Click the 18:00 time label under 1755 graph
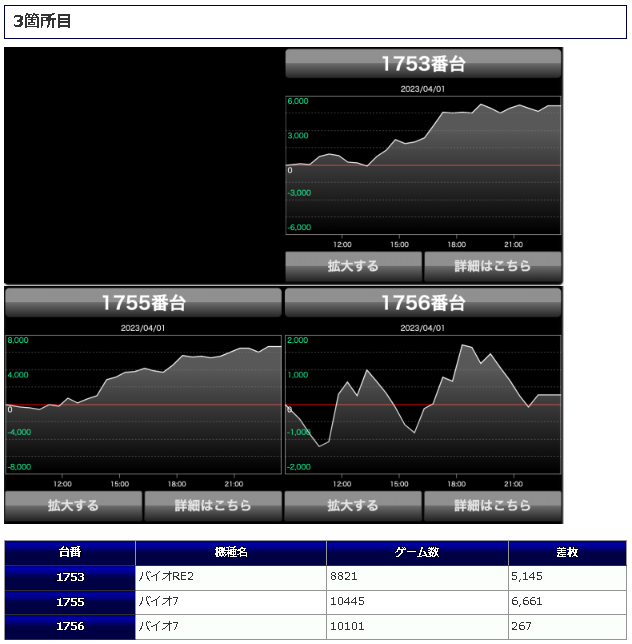The width and height of the screenshot is (632, 644). 177,484
